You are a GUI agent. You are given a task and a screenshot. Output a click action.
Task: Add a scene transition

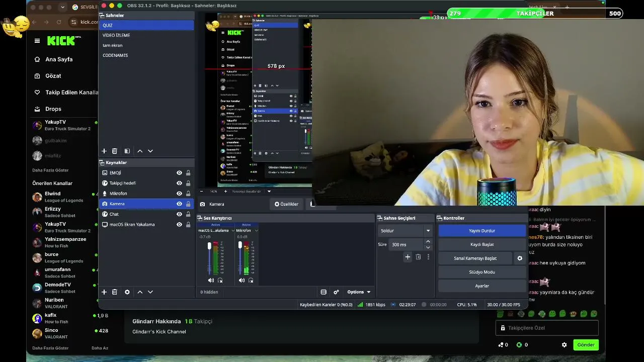tap(408, 257)
